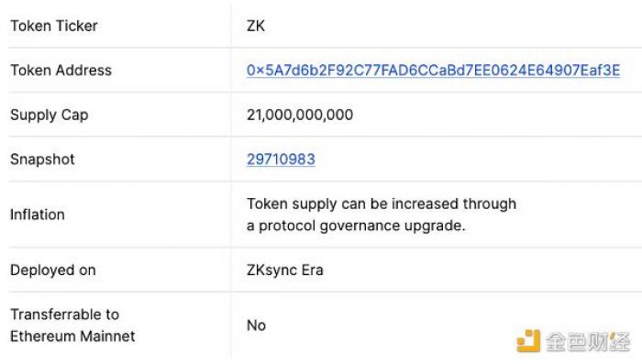Click the ZKsync Era value

pyautogui.click(x=285, y=270)
